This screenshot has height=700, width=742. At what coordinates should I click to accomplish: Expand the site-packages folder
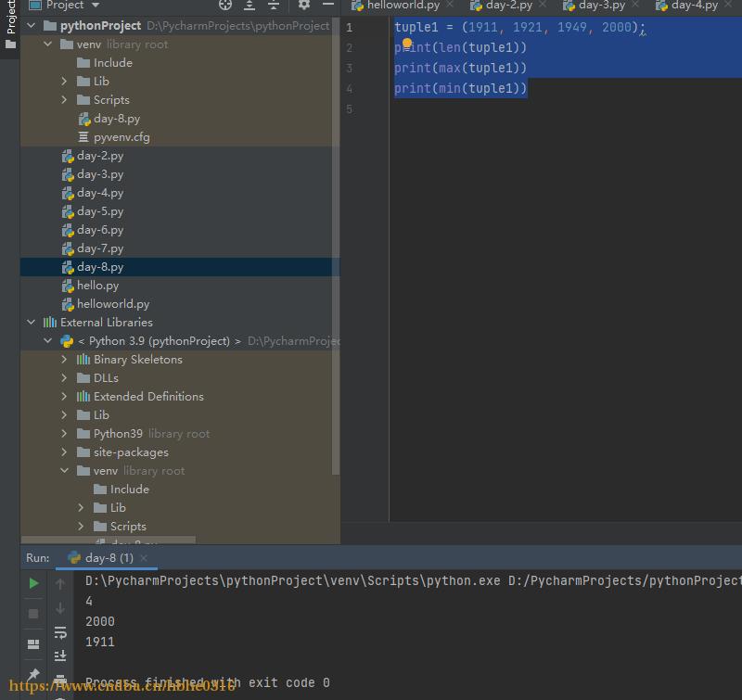[64, 452]
